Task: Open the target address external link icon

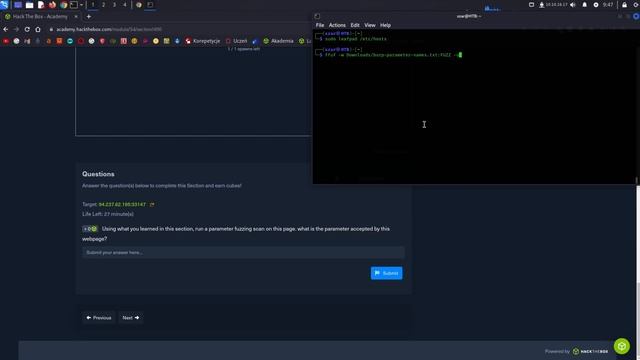Action: pos(152,204)
